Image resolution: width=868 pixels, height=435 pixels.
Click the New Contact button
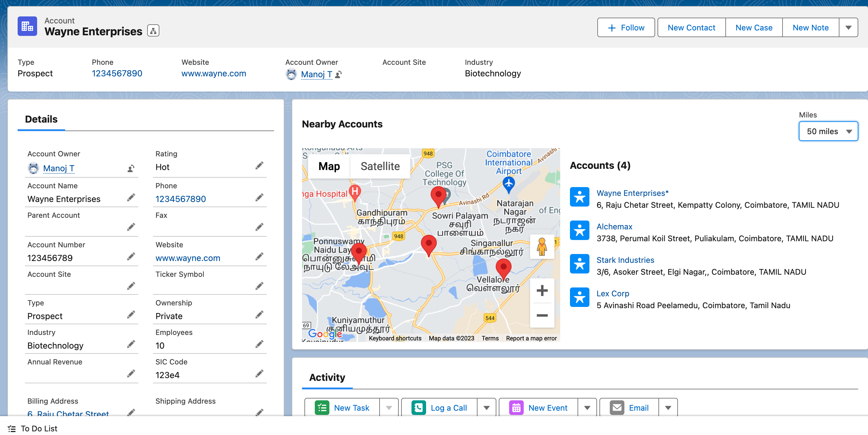(x=691, y=28)
